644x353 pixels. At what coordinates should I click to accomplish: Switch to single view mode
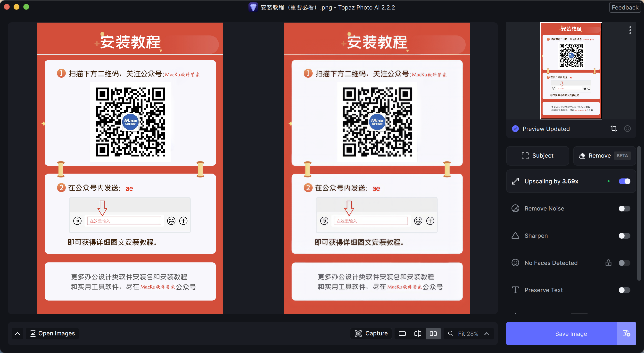(402, 334)
